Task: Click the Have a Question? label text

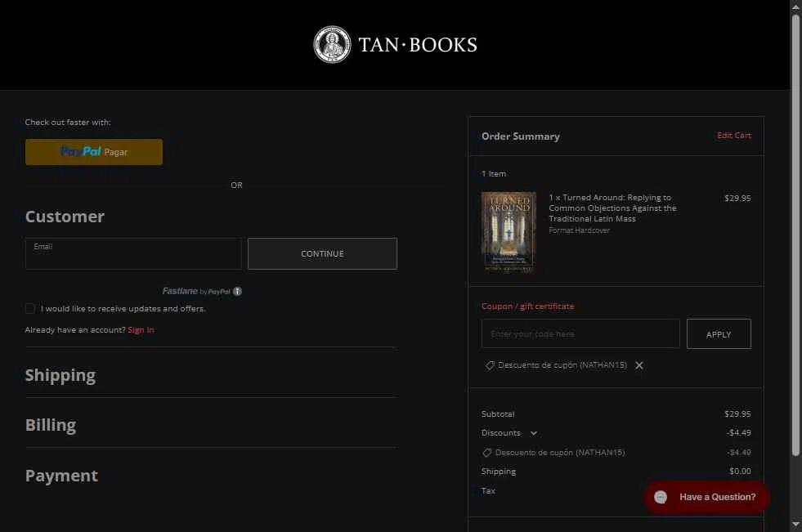Action: tap(717, 497)
